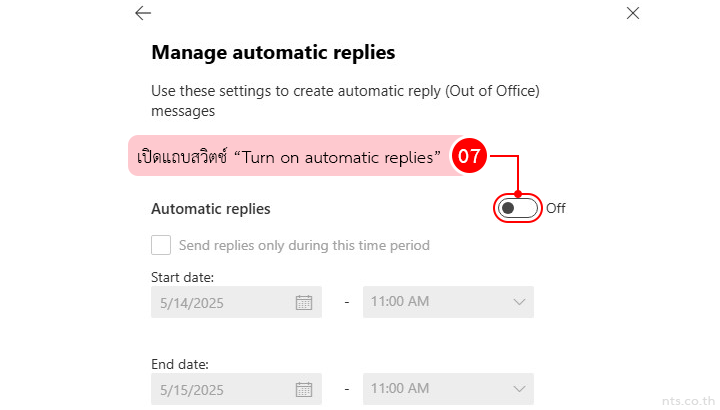Select the 11:00 AM Start time value
This screenshot has width=720, height=410.
[x=401, y=302]
